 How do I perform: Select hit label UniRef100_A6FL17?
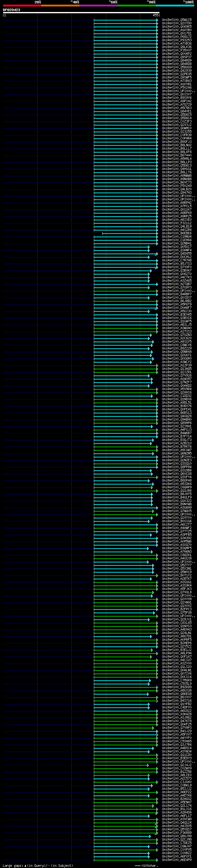pyautogui.click(x=177, y=816)
